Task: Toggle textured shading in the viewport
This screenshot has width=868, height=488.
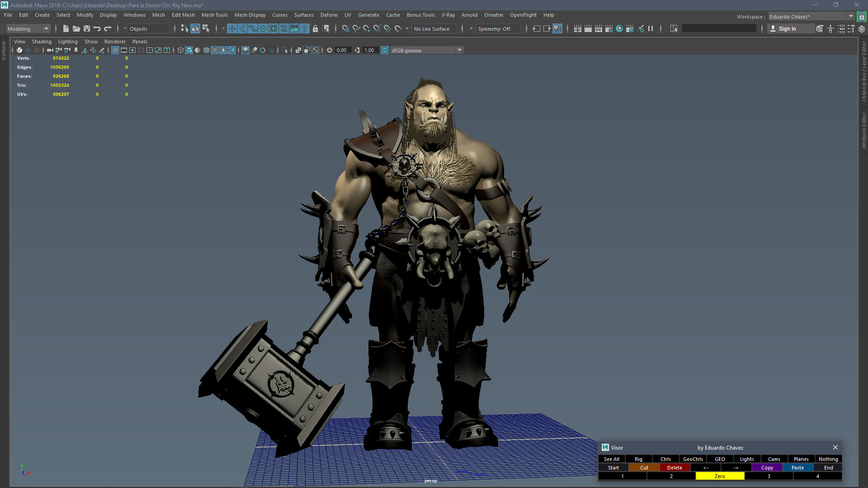Action: [x=214, y=50]
